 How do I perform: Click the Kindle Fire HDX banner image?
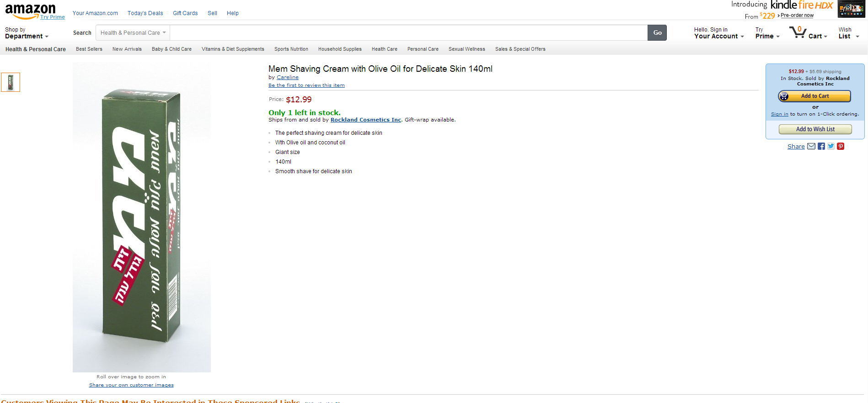(851, 9)
